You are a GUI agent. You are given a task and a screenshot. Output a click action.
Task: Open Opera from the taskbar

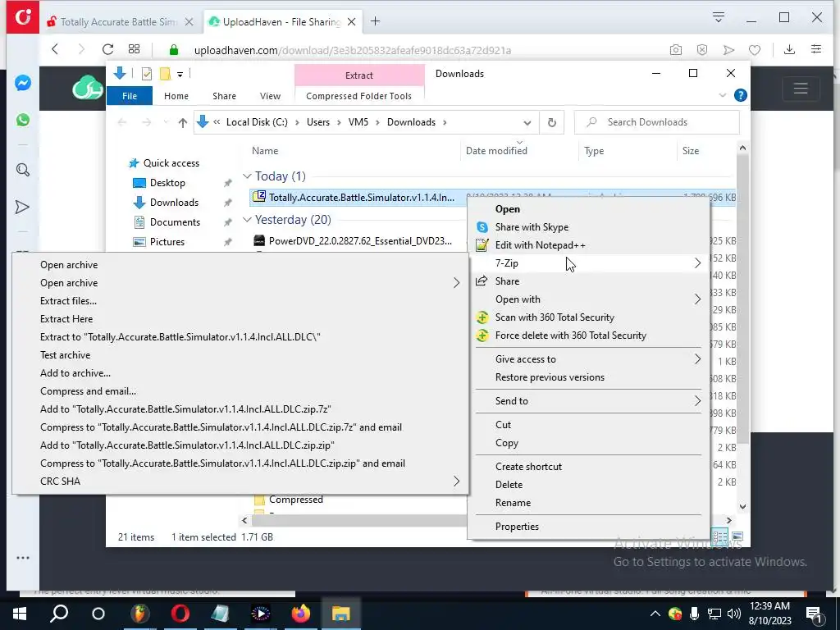pos(180,614)
